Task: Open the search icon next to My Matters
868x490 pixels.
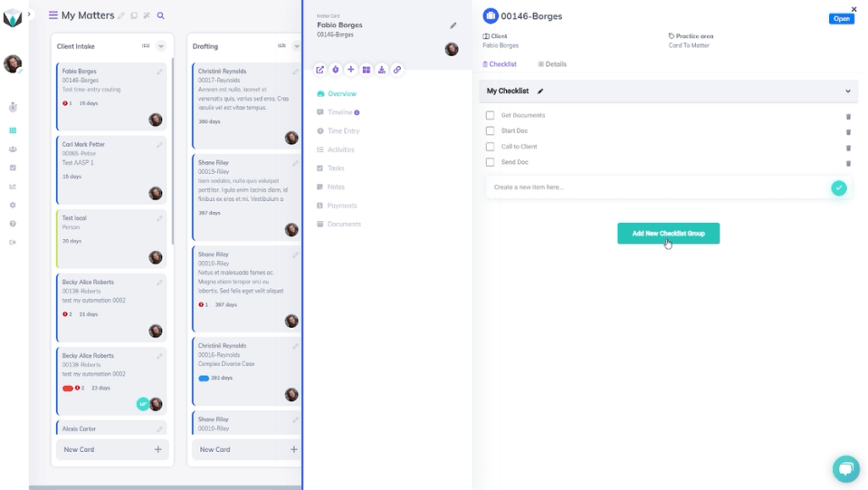Action: (161, 16)
